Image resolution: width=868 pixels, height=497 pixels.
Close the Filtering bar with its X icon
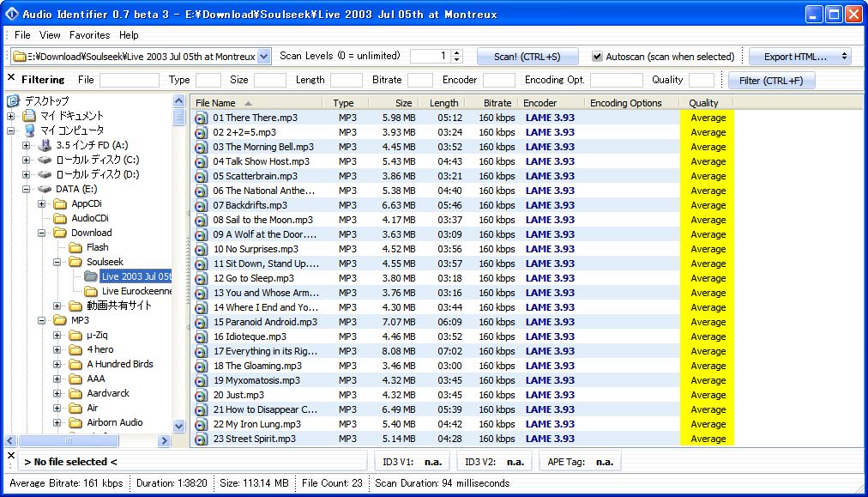[11, 78]
